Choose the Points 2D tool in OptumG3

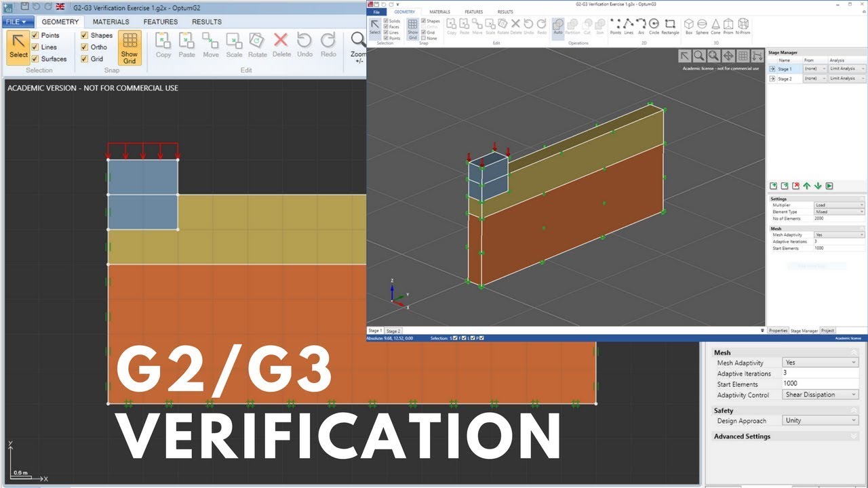tap(616, 26)
